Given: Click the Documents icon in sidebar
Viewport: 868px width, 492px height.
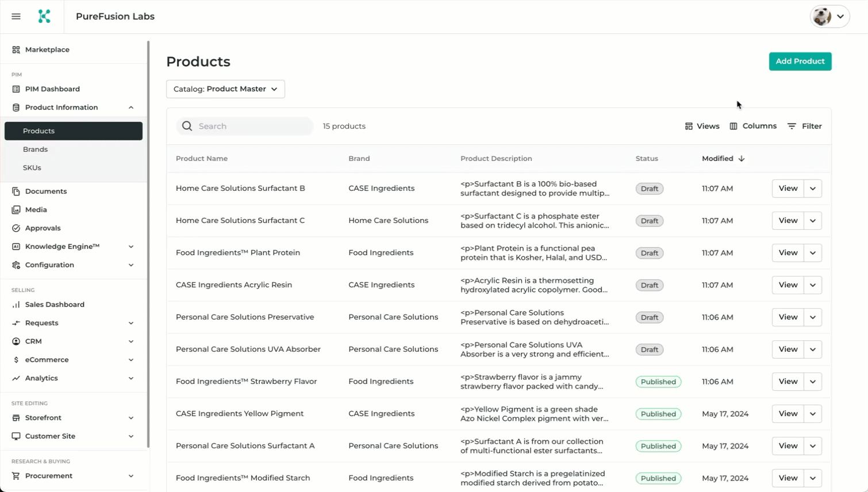Looking at the screenshot, I should coord(16,191).
